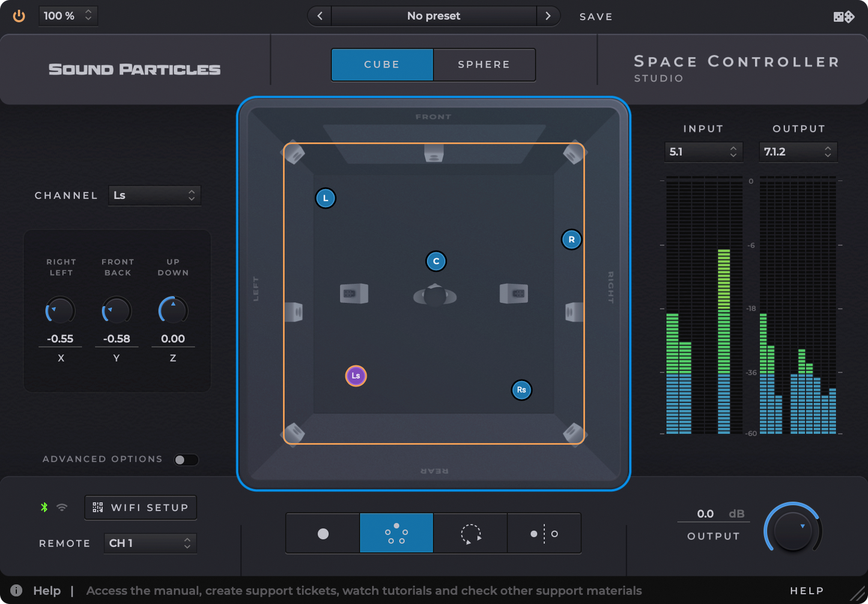Screen dimensions: 868x604
Task: Open the Input format dropdown showing 5.1
Action: click(703, 151)
